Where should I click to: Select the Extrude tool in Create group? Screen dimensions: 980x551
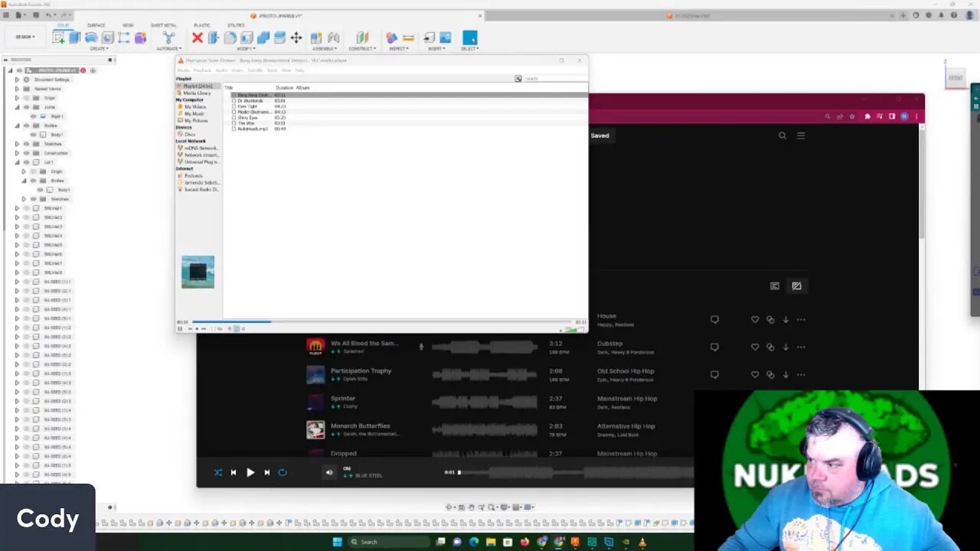click(75, 37)
